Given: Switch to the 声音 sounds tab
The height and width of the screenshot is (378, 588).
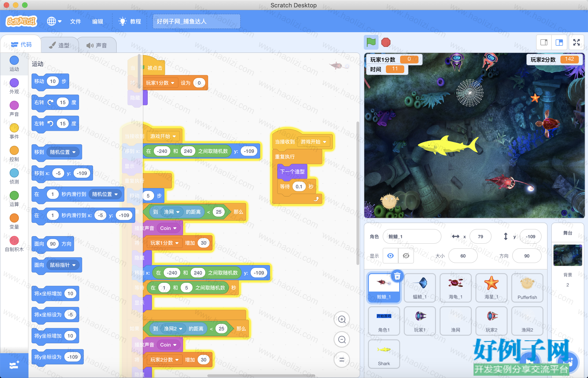Looking at the screenshot, I should click(x=97, y=45).
